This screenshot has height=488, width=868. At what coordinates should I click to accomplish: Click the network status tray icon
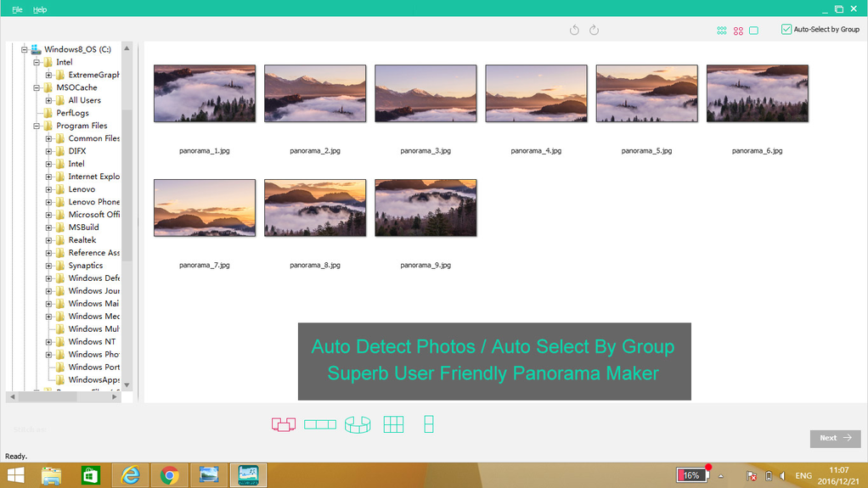pyautogui.click(x=751, y=476)
